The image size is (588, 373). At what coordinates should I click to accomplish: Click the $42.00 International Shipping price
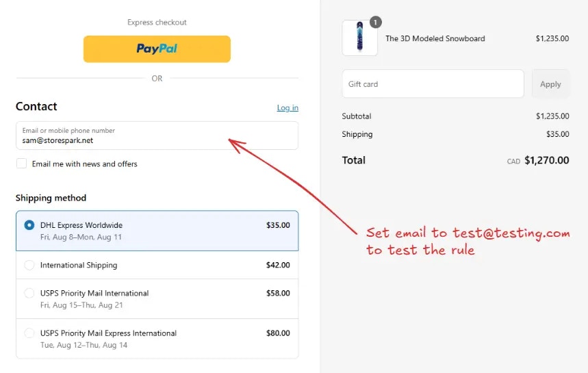click(278, 265)
